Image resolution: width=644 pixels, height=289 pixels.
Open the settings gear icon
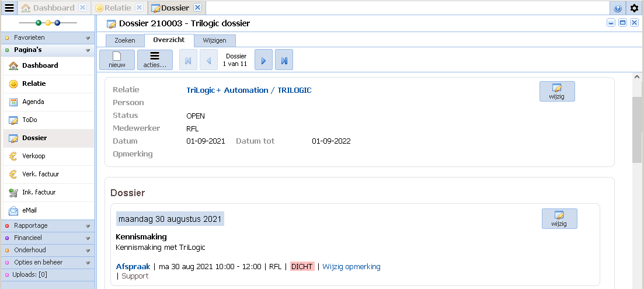(x=635, y=8)
